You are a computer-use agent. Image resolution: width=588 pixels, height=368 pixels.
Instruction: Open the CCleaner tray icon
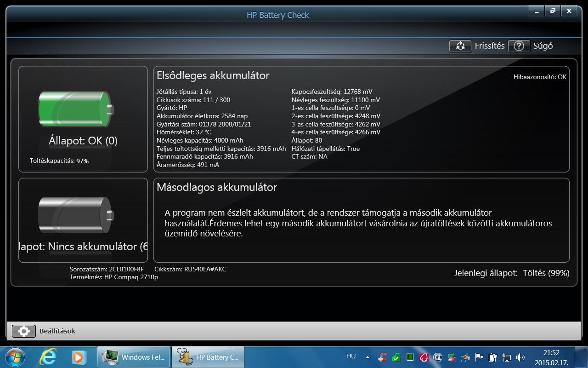(x=382, y=357)
